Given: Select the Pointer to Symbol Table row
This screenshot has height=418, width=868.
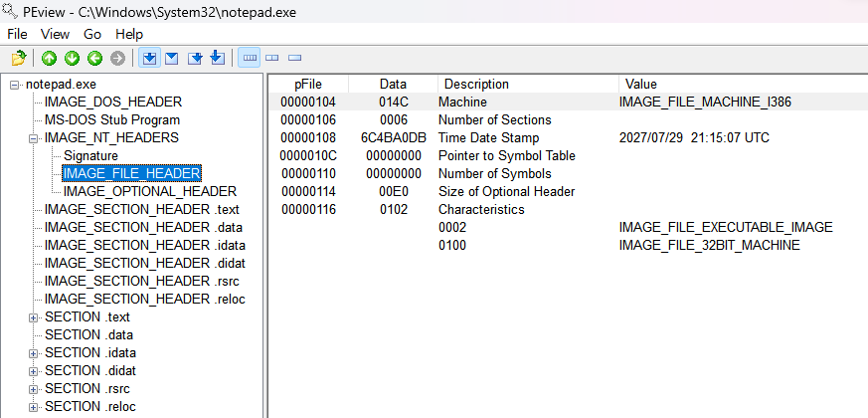Looking at the screenshot, I should 568,156.
